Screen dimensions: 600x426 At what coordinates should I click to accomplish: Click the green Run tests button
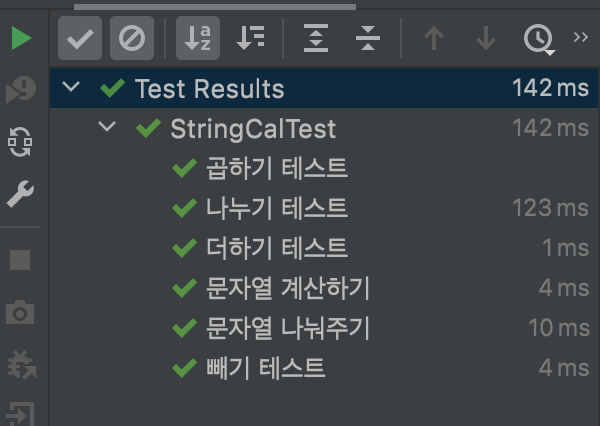point(21,38)
